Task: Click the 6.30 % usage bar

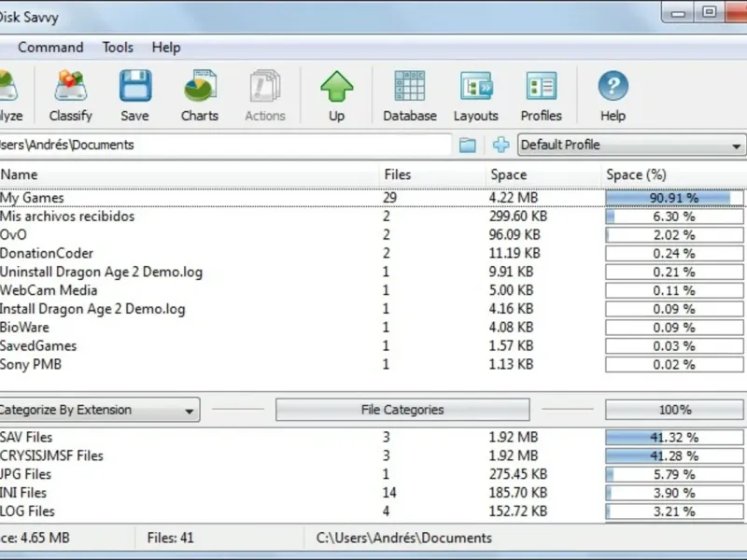Action: (674, 217)
